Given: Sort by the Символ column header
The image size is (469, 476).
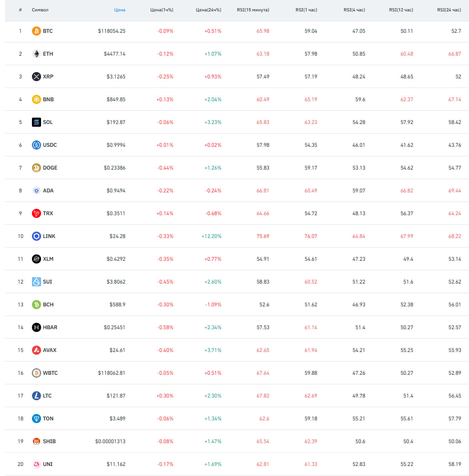Looking at the screenshot, I should coord(40,10).
